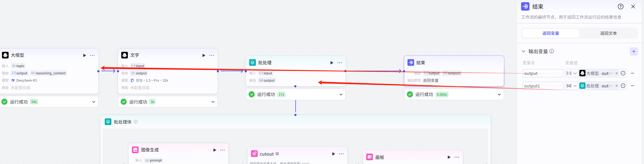Click reasoning_content output tag
The height and width of the screenshot is (164, 644).
point(48,73)
